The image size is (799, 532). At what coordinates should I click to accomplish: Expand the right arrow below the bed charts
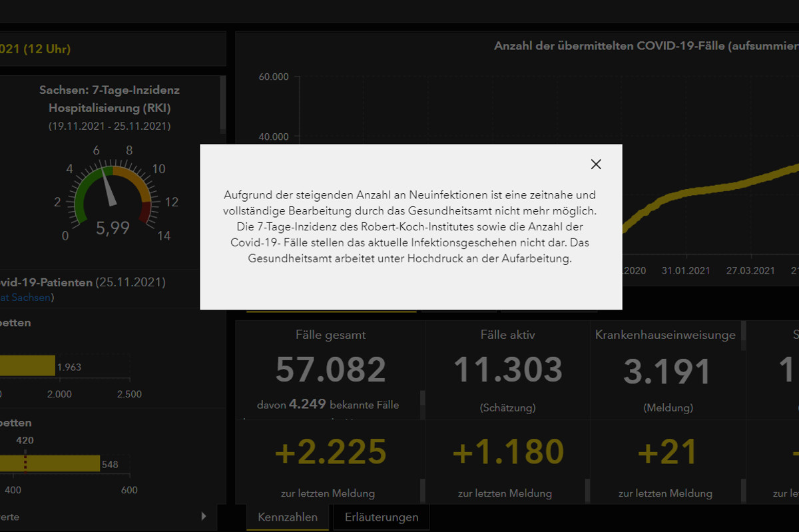pos(204,516)
